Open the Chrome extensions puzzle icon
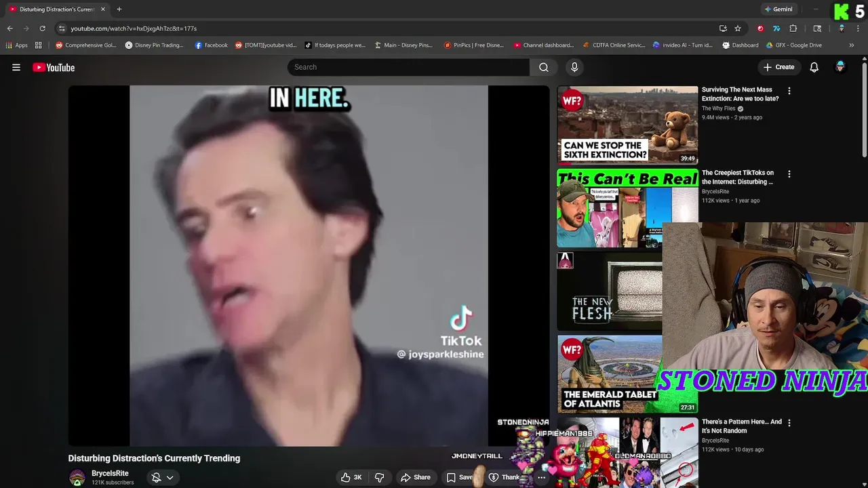This screenshot has width=868, height=488. click(793, 28)
